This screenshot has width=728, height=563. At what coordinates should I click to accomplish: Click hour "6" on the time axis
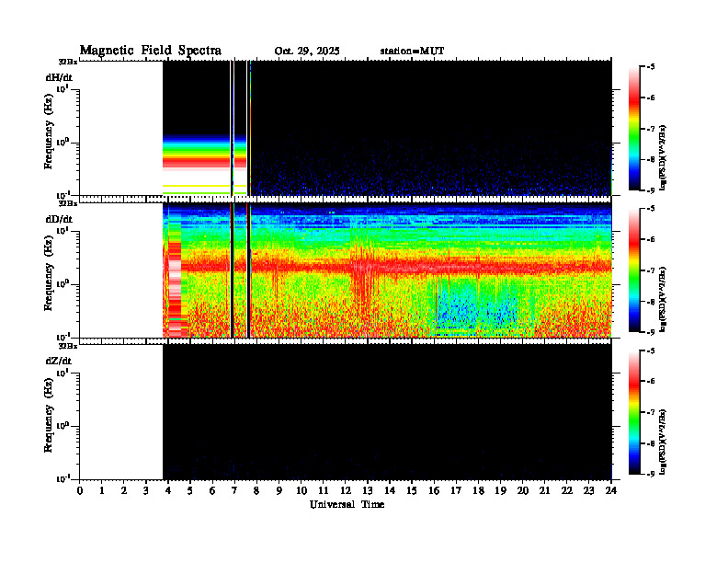point(212,490)
